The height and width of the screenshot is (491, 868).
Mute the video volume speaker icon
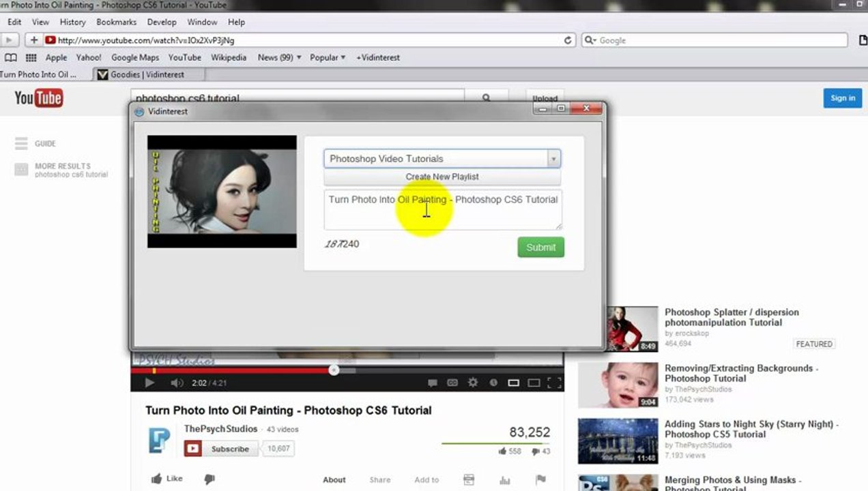177,383
